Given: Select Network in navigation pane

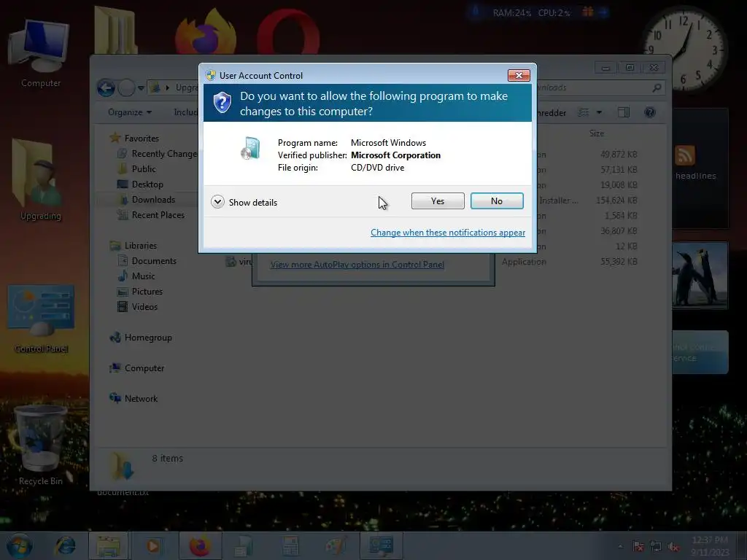Looking at the screenshot, I should (x=141, y=399).
